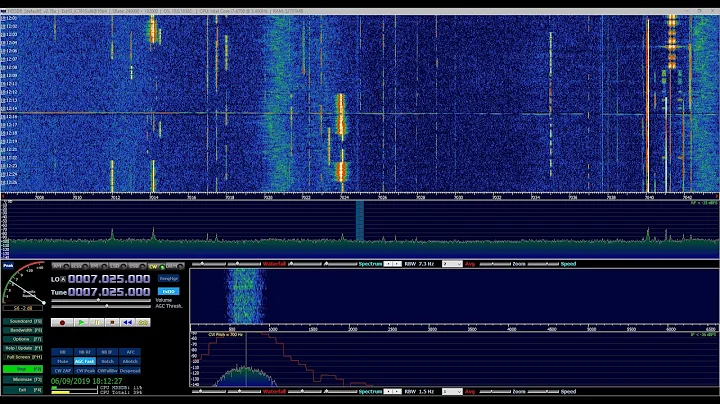Click the Minimize [F3] button

point(23,380)
